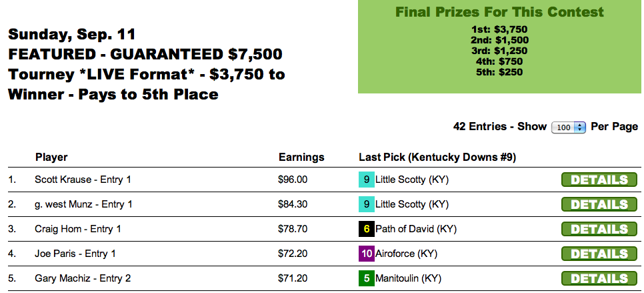The height and width of the screenshot is (293, 644).
Task: Select the Earnings column header
Action: point(301,158)
